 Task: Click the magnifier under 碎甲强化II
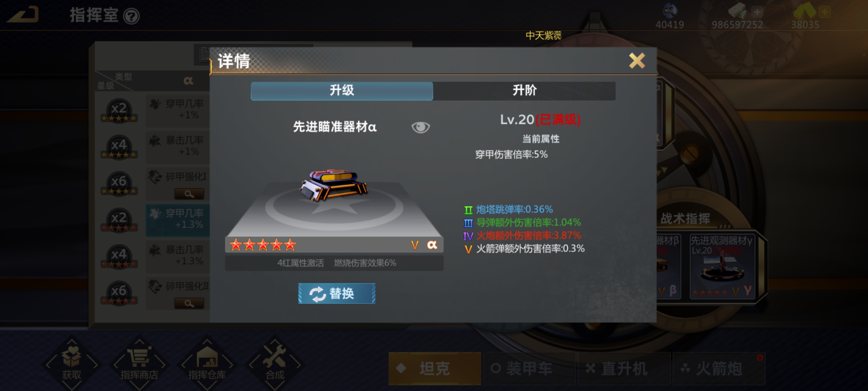pos(189,303)
